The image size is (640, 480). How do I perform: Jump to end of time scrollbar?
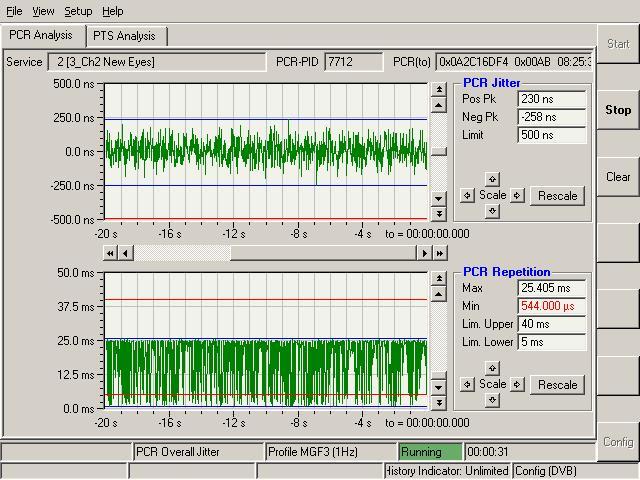coord(439,253)
